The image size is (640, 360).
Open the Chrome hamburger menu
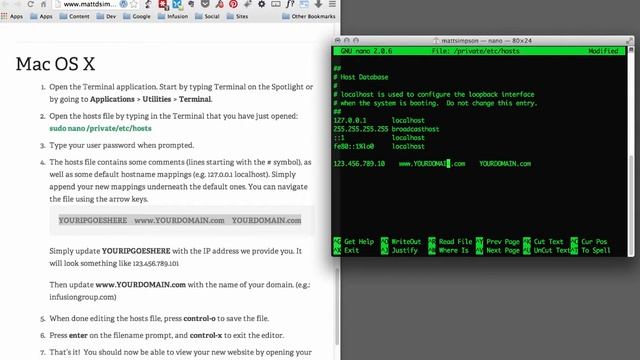click(x=332, y=4)
